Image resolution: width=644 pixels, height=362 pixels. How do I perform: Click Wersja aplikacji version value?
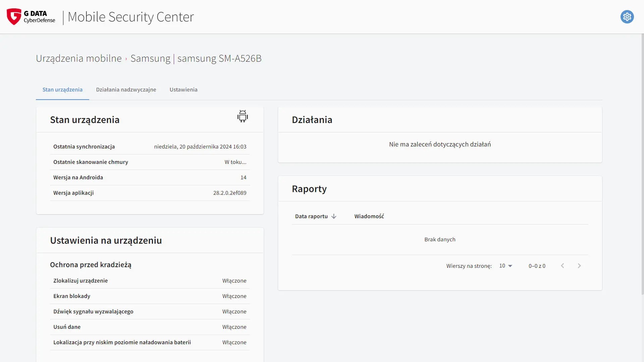point(229,193)
